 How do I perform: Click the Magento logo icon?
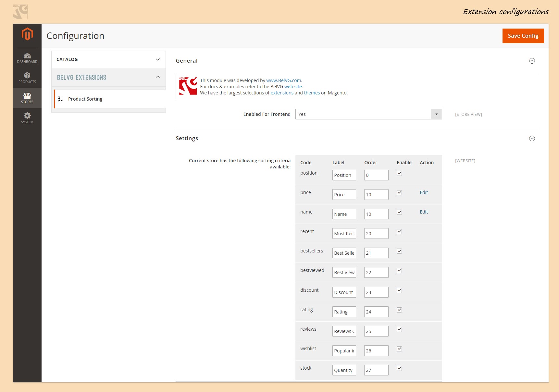[27, 34]
